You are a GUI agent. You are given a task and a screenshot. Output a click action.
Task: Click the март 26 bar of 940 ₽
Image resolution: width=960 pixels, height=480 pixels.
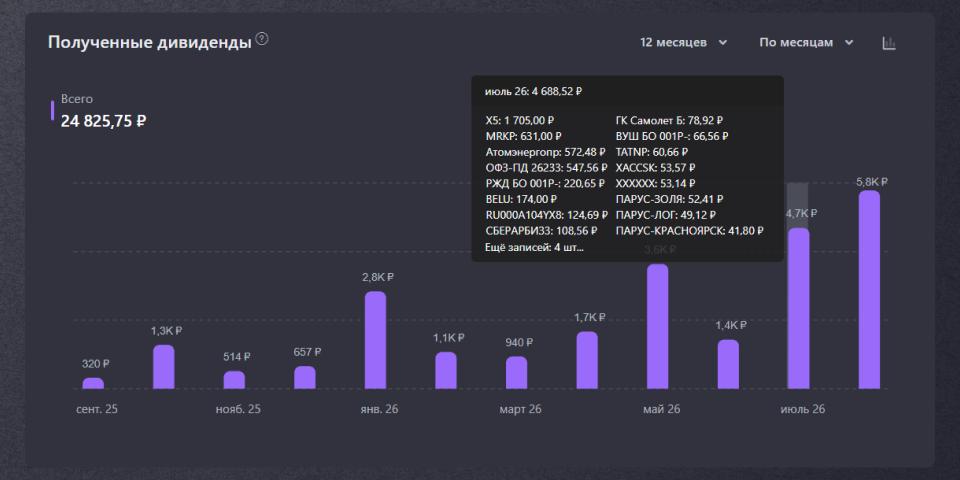click(516, 372)
